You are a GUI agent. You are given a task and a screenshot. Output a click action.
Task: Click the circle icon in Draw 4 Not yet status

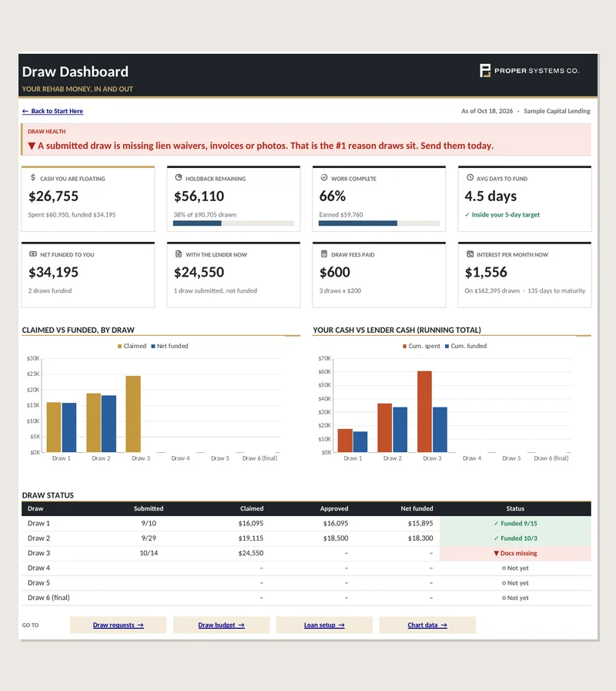pyautogui.click(x=504, y=568)
